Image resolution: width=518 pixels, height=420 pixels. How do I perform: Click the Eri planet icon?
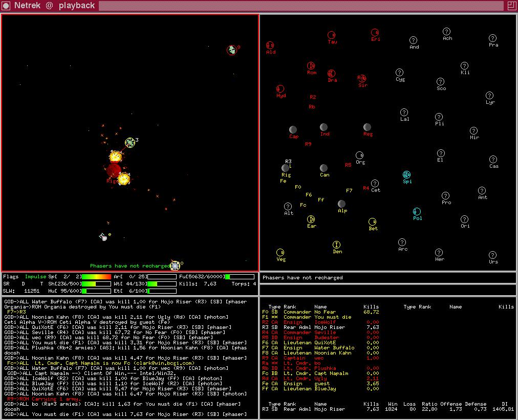(375, 32)
